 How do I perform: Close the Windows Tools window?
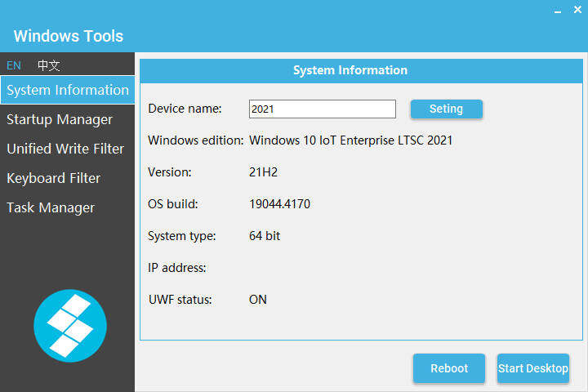[577, 9]
